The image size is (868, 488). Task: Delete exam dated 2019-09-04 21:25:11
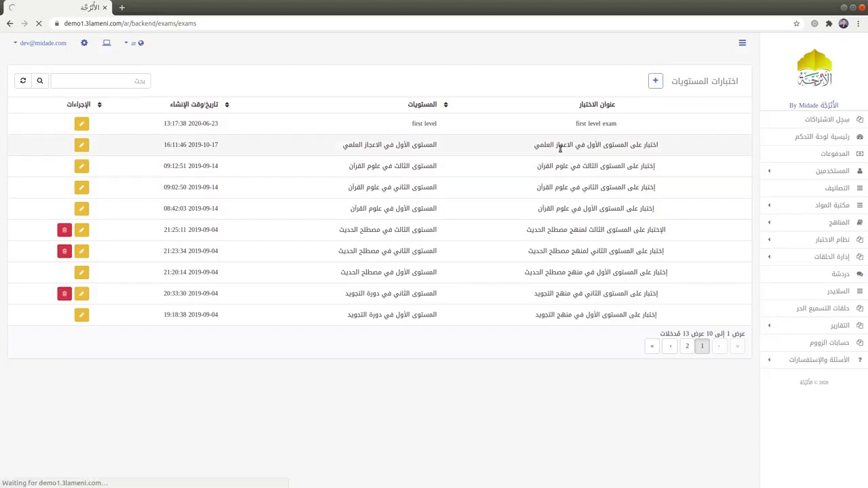[x=64, y=230]
